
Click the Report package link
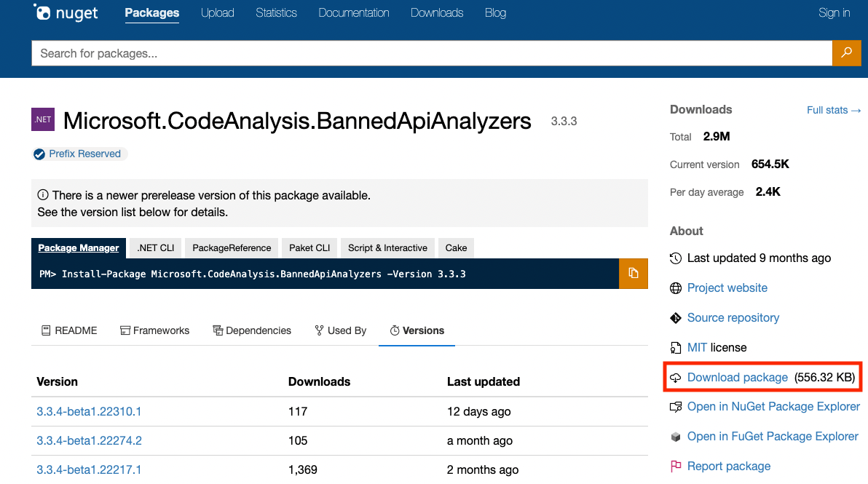tap(728, 467)
